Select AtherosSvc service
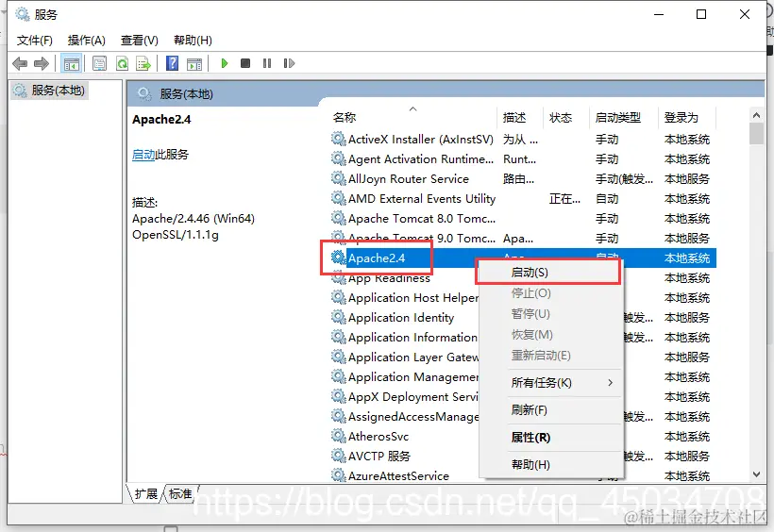Image resolution: width=774 pixels, height=532 pixels. (379, 437)
